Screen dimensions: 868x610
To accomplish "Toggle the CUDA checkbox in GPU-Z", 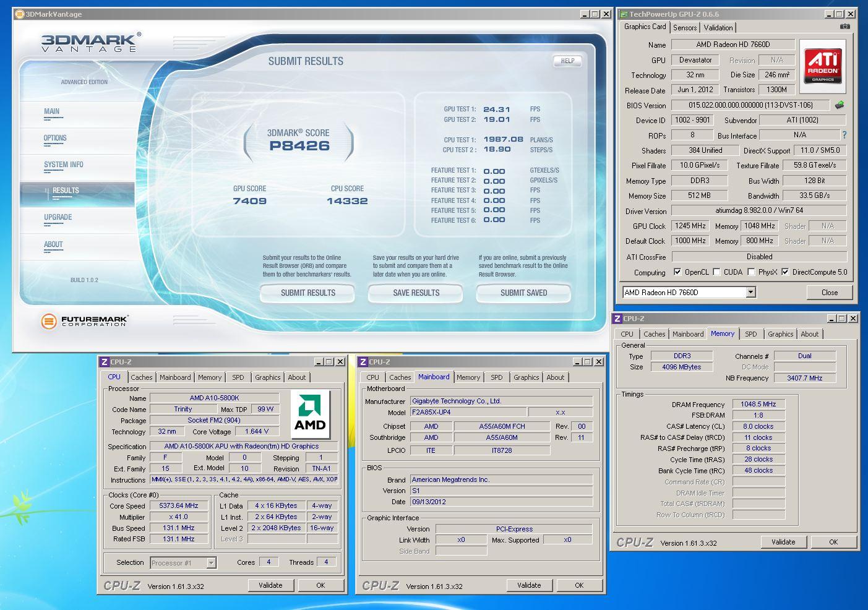I will click(x=716, y=272).
